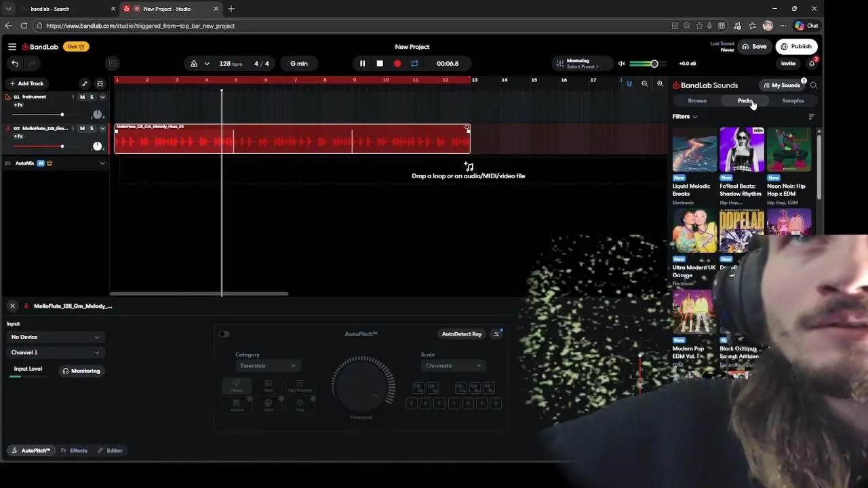868x488 pixels.
Task: Click the G min key selector
Action: 299,64
